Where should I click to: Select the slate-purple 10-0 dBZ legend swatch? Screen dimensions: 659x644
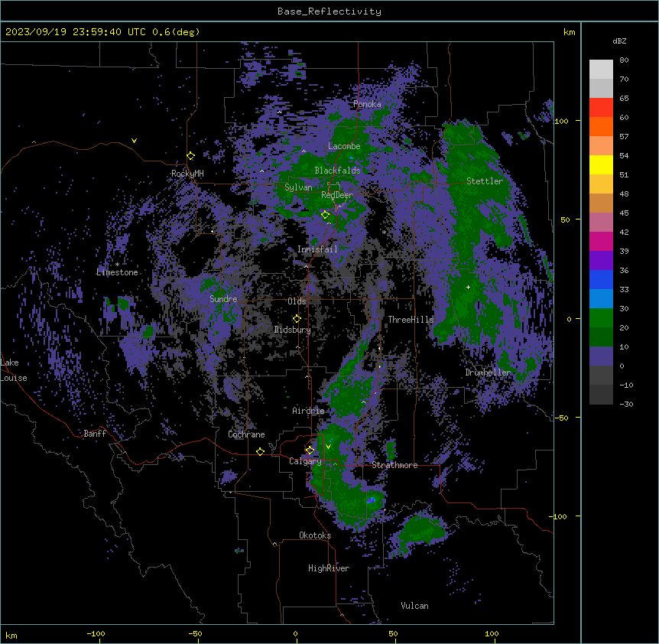[601, 356]
